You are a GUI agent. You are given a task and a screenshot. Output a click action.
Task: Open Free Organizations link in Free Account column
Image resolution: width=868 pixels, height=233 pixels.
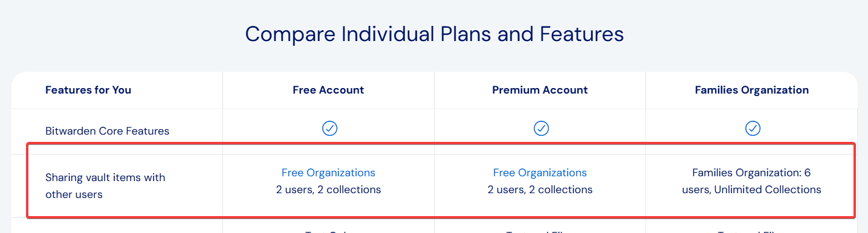pos(328,173)
